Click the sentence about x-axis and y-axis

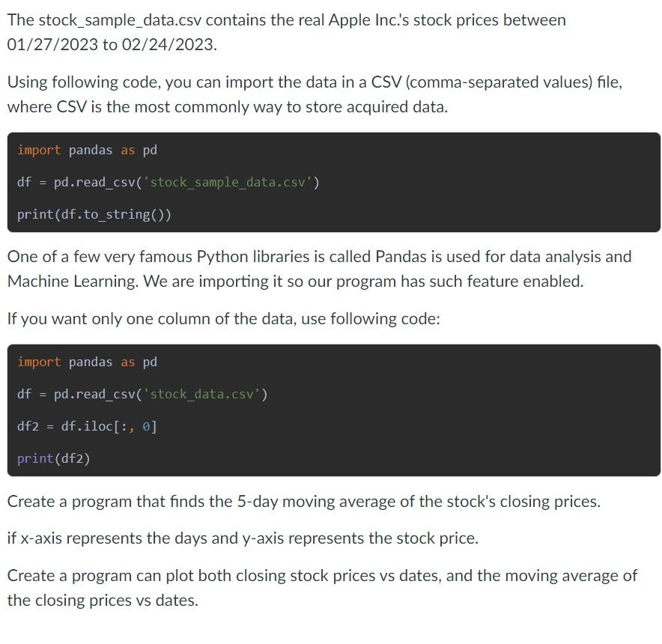coord(242,538)
